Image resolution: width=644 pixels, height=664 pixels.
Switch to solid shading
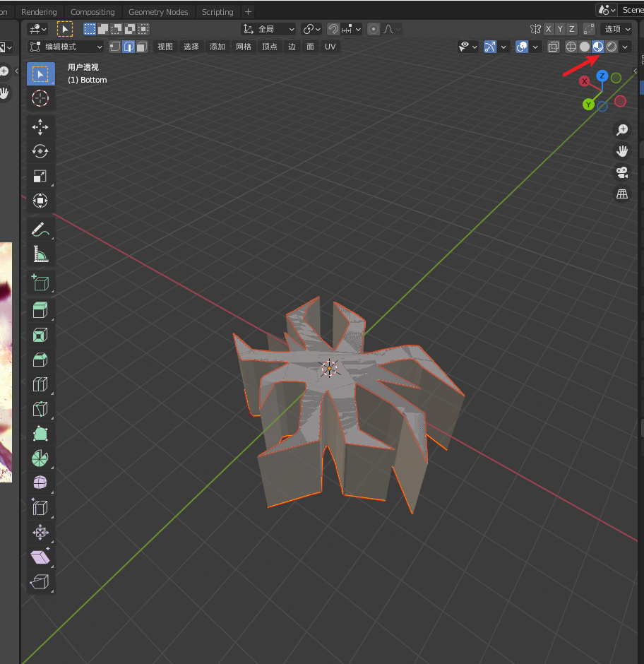[x=584, y=47]
